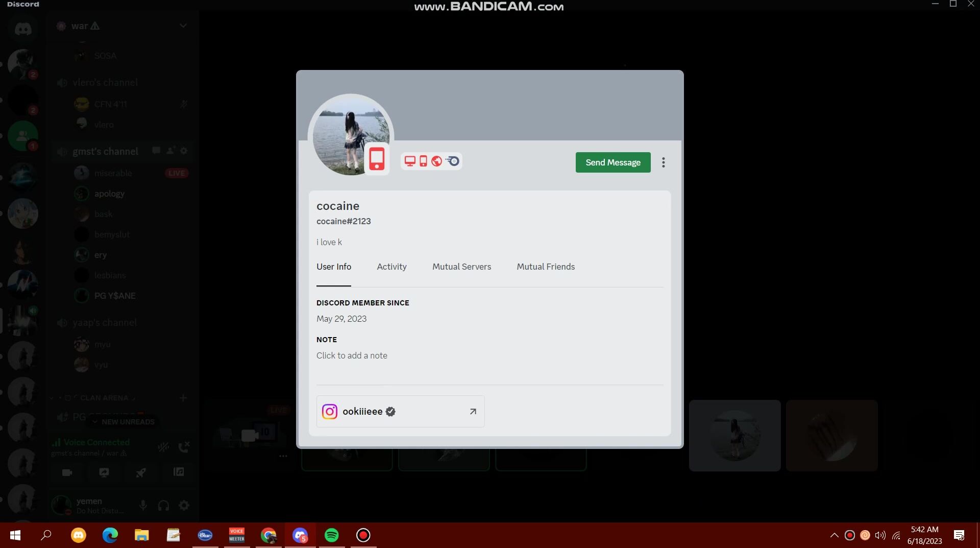
Task: Show hidden system tray icons
Action: (834, 535)
